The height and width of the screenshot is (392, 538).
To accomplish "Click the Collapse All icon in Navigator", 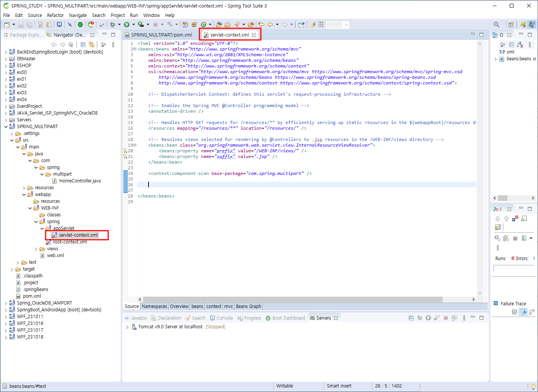I will [x=83, y=44].
